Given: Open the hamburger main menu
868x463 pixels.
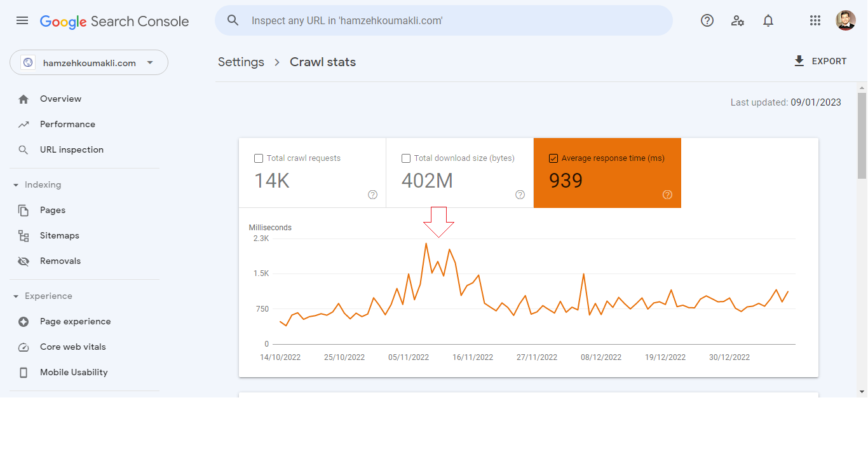Looking at the screenshot, I should tap(22, 20).
